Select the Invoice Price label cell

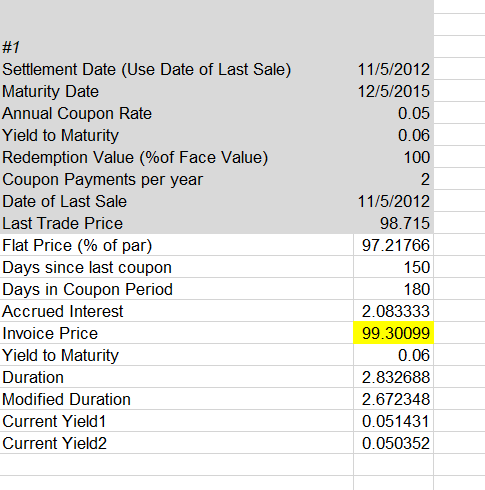point(177,333)
